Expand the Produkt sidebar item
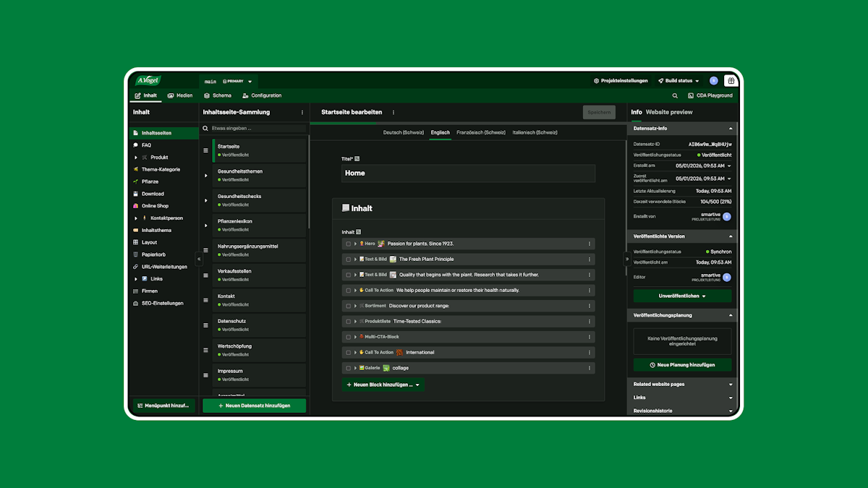 [135, 158]
